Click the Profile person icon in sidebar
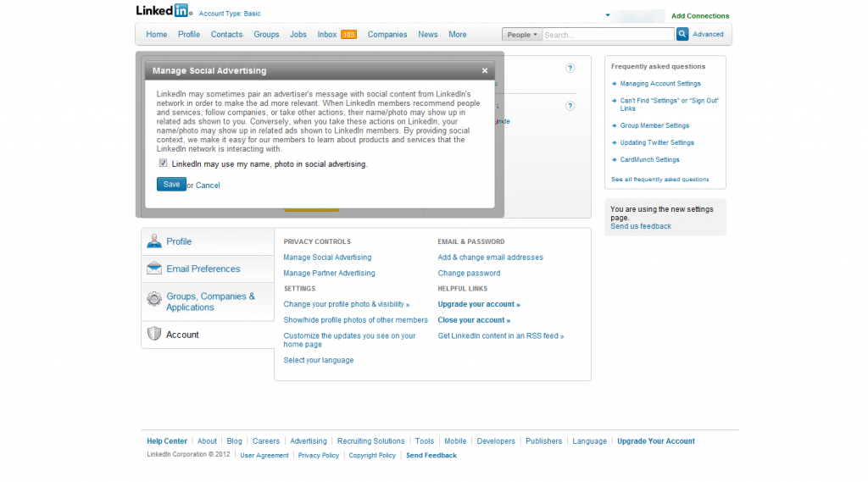This screenshot has width=868, height=482. click(154, 241)
